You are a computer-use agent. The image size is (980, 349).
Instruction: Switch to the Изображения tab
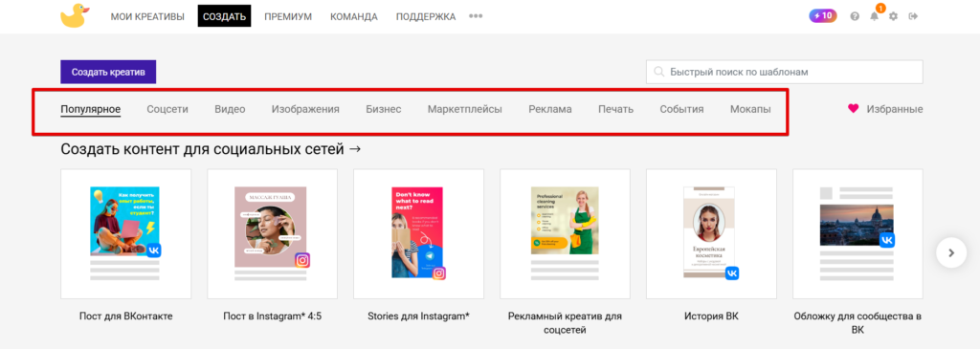(x=305, y=109)
